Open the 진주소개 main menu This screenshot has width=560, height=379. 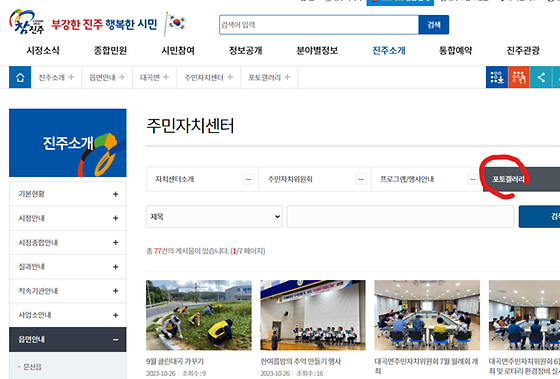389,50
